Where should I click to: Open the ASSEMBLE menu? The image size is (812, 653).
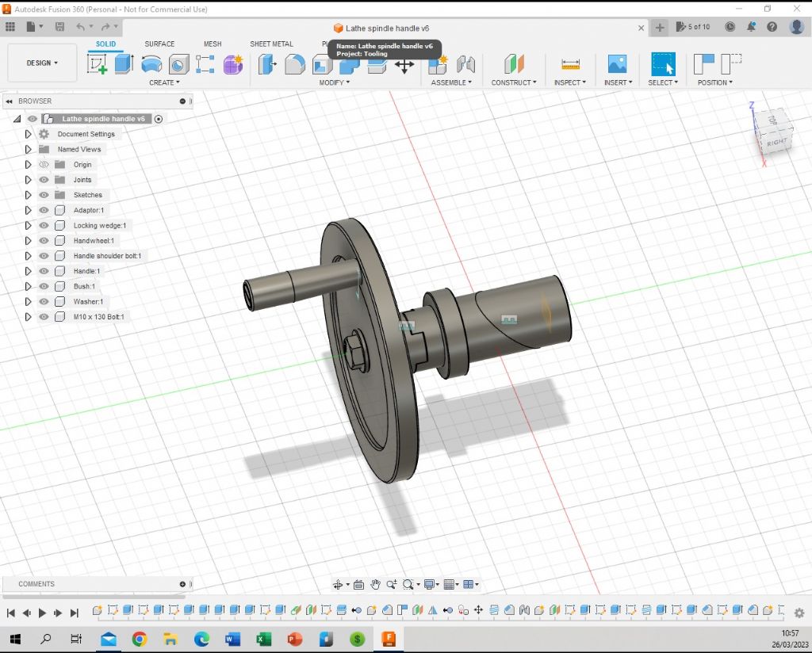451,82
